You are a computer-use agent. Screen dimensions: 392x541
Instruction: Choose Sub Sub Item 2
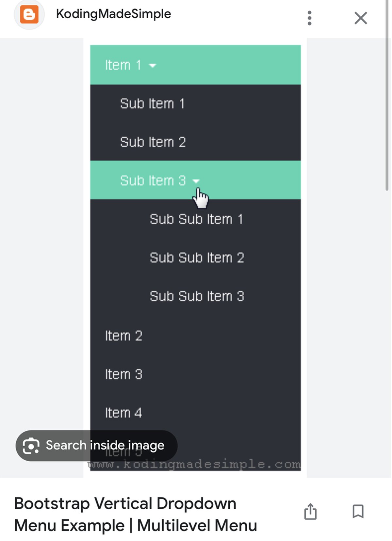click(x=197, y=258)
